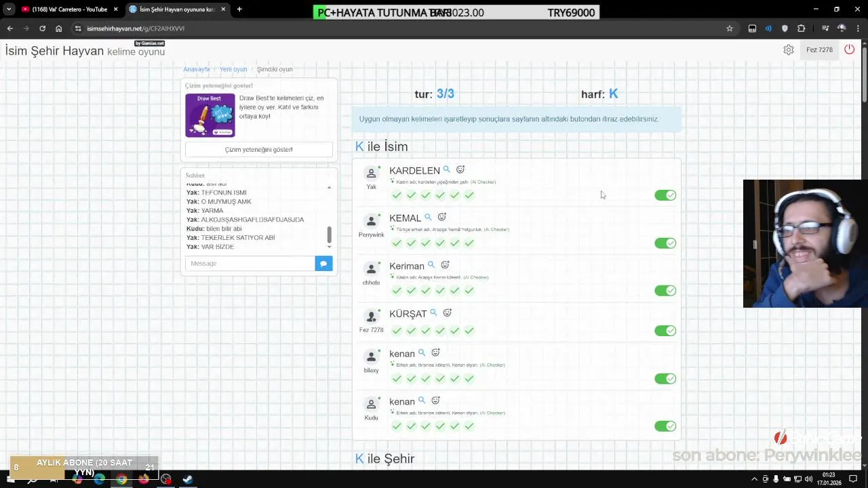Open emoji reaction for KARDELEN
868x488 pixels.
click(x=460, y=169)
